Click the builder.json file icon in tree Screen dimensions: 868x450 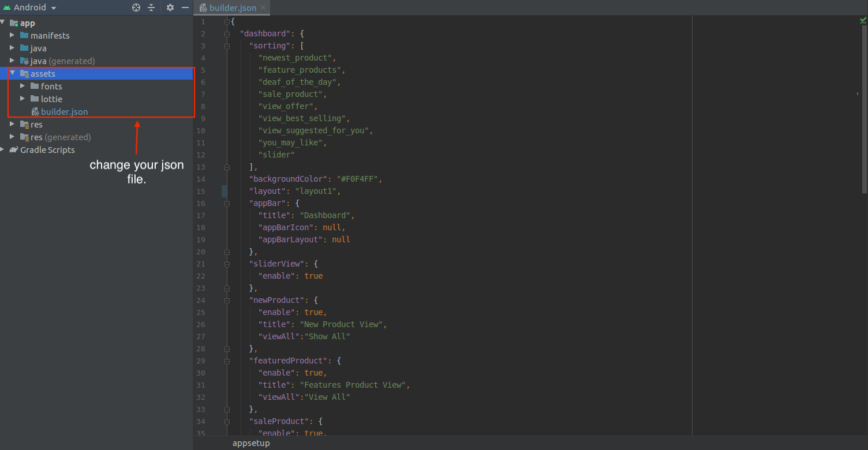tap(35, 112)
